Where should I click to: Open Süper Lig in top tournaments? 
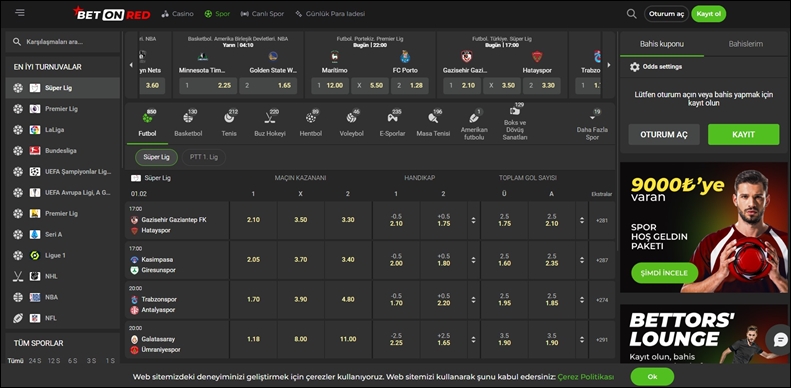click(x=63, y=88)
